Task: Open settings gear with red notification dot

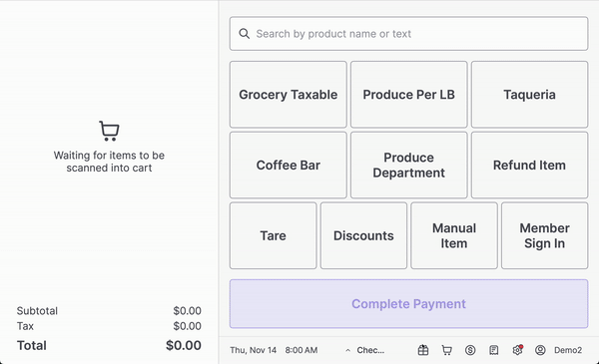Action: tap(517, 350)
